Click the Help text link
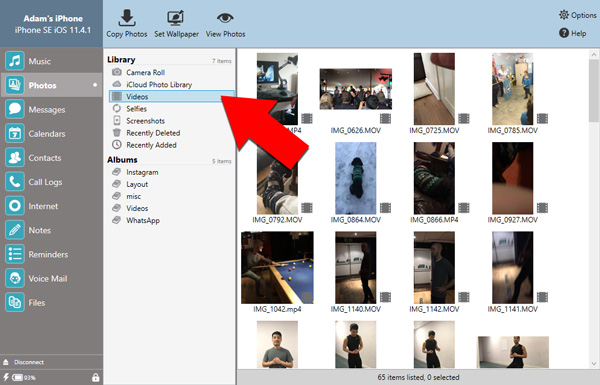This screenshot has height=385, width=600. point(579,33)
